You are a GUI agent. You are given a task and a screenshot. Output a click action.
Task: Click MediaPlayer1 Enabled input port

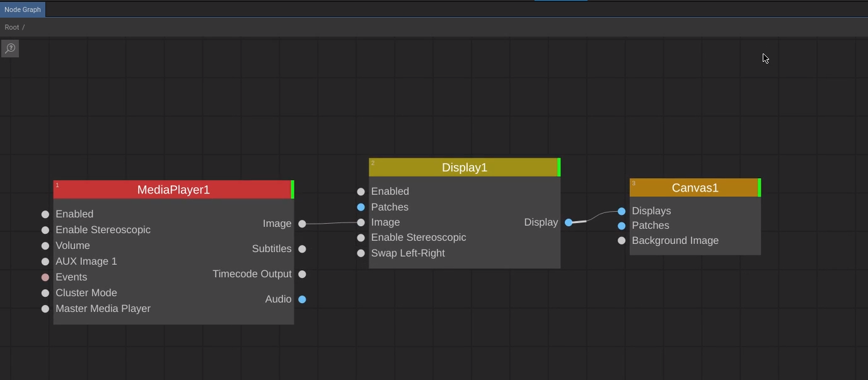45,214
